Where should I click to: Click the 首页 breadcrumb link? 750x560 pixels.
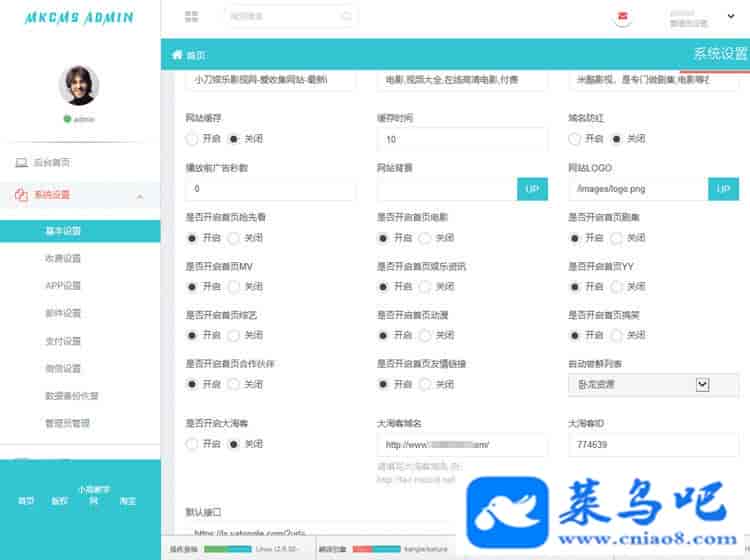coord(196,55)
